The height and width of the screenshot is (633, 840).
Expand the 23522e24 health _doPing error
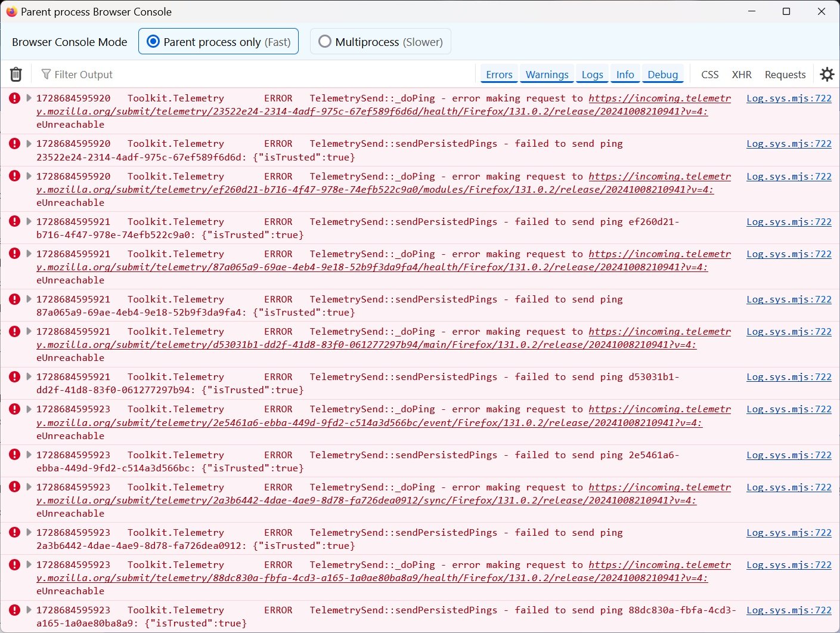[x=28, y=98]
